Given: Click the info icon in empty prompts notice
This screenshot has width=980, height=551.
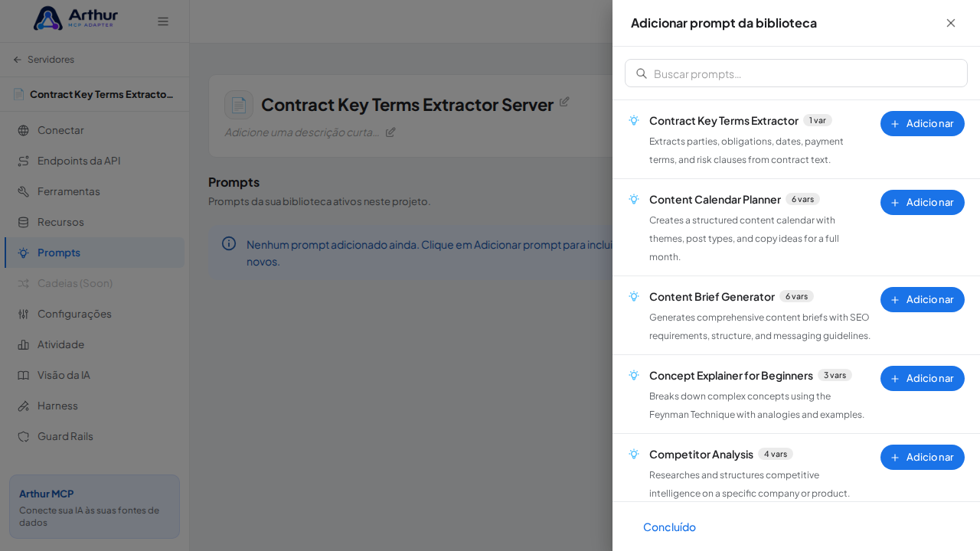Looking at the screenshot, I should (x=229, y=243).
